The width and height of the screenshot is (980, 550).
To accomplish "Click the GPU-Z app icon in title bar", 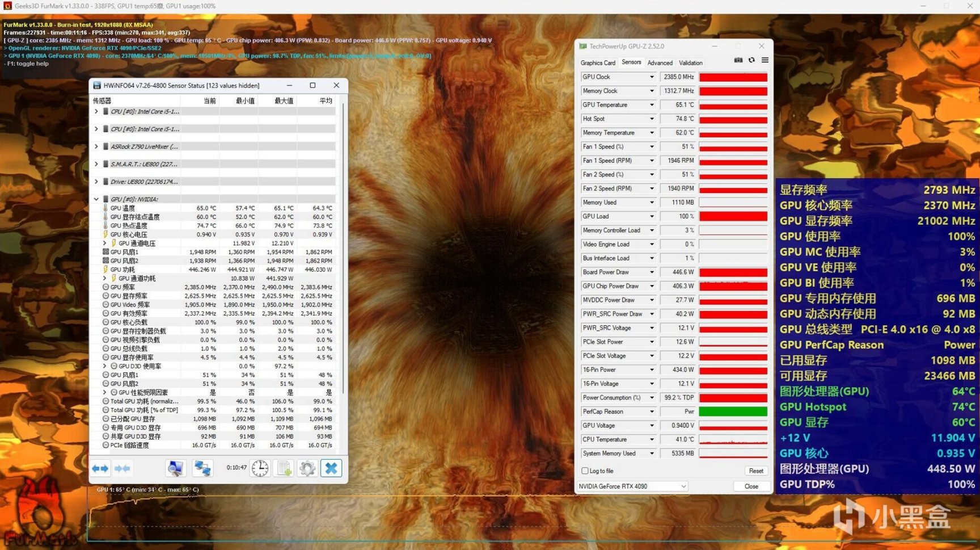I will [583, 47].
